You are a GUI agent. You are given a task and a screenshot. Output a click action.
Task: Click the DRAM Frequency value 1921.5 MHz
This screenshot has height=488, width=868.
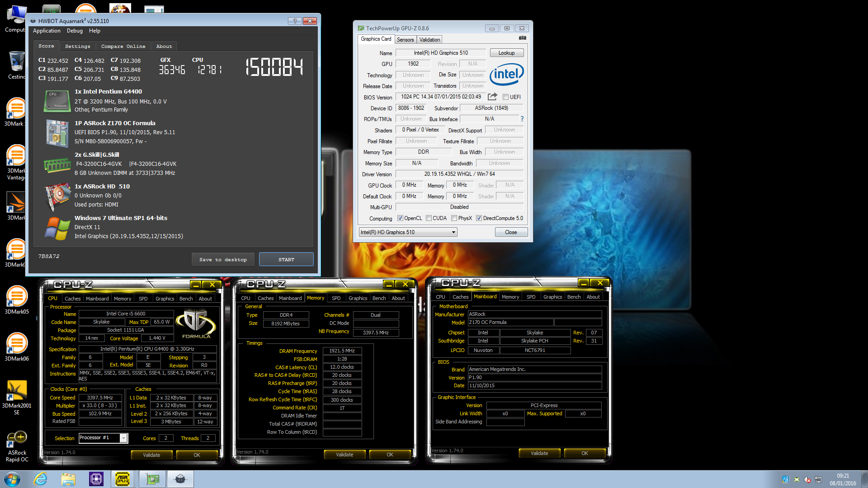click(x=342, y=351)
